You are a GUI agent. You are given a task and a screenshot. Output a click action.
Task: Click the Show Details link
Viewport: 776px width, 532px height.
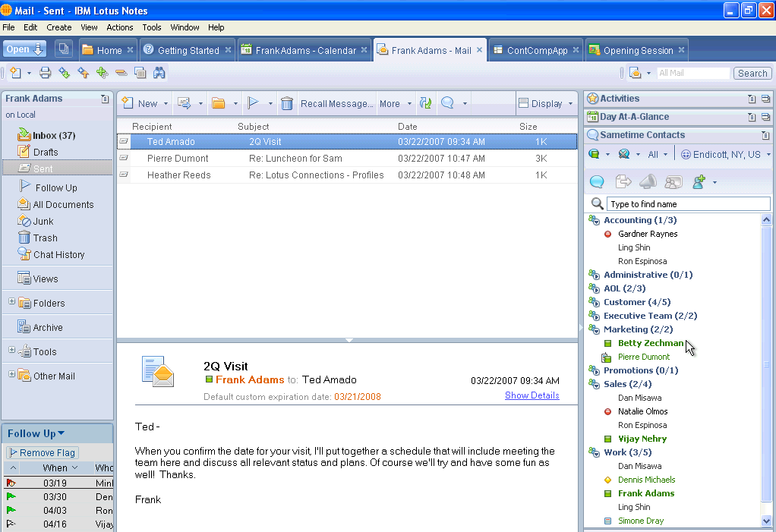[532, 395]
